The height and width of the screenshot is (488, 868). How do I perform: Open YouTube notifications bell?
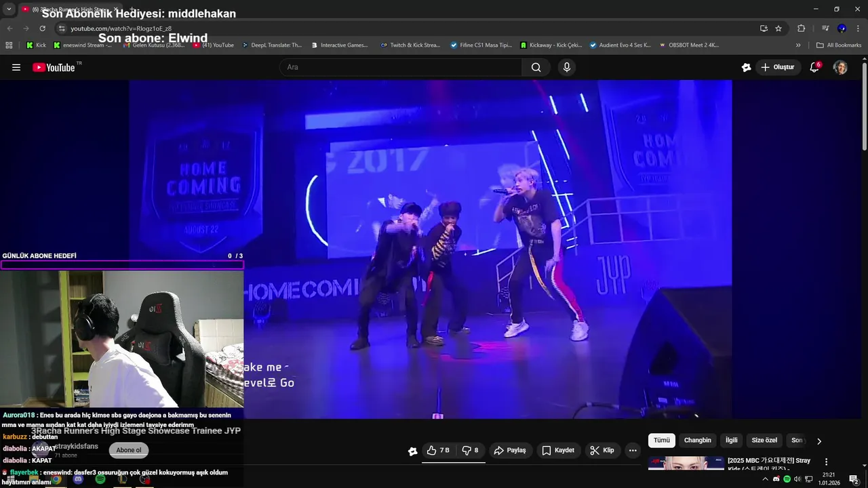pos(814,67)
